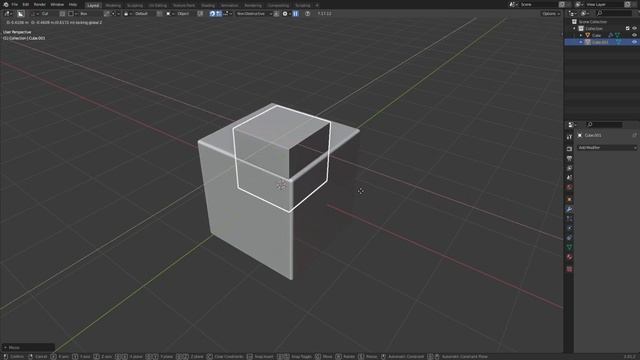Open the Output properties tab
640x360 pixels.
(x=569, y=158)
